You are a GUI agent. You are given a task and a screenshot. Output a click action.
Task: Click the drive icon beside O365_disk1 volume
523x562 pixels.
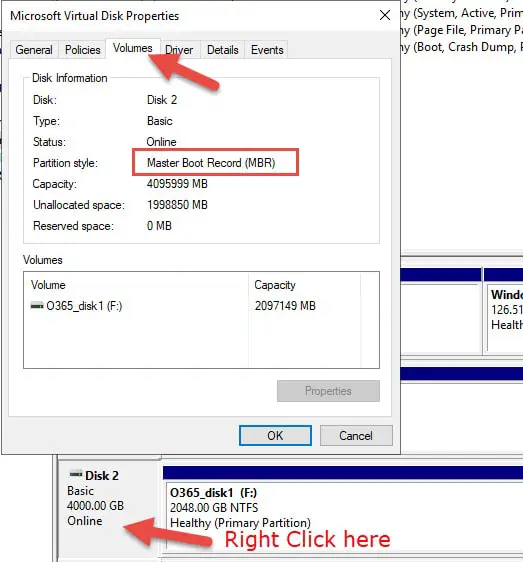(x=37, y=306)
